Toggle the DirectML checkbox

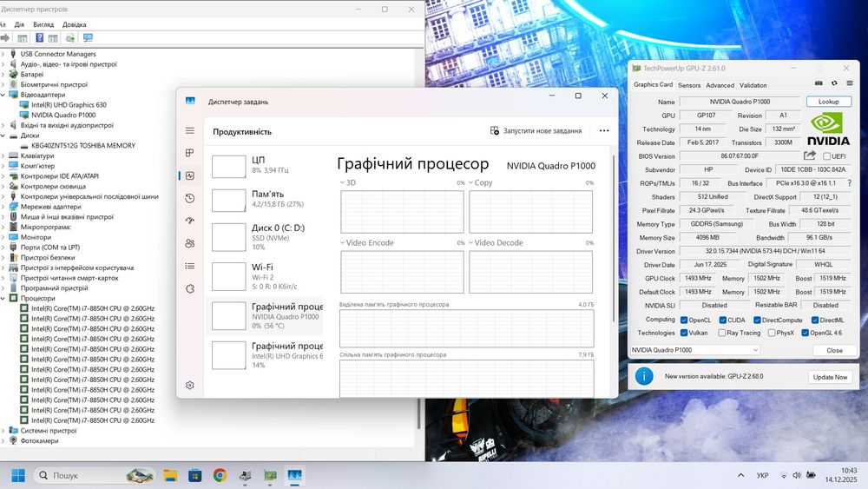pyautogui.click(x=815, y=320)
